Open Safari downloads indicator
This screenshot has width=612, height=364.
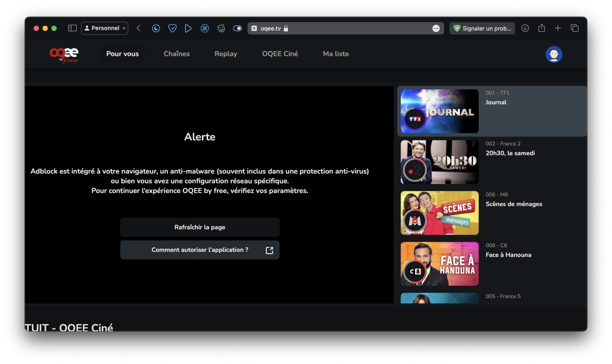click(525, 28)
